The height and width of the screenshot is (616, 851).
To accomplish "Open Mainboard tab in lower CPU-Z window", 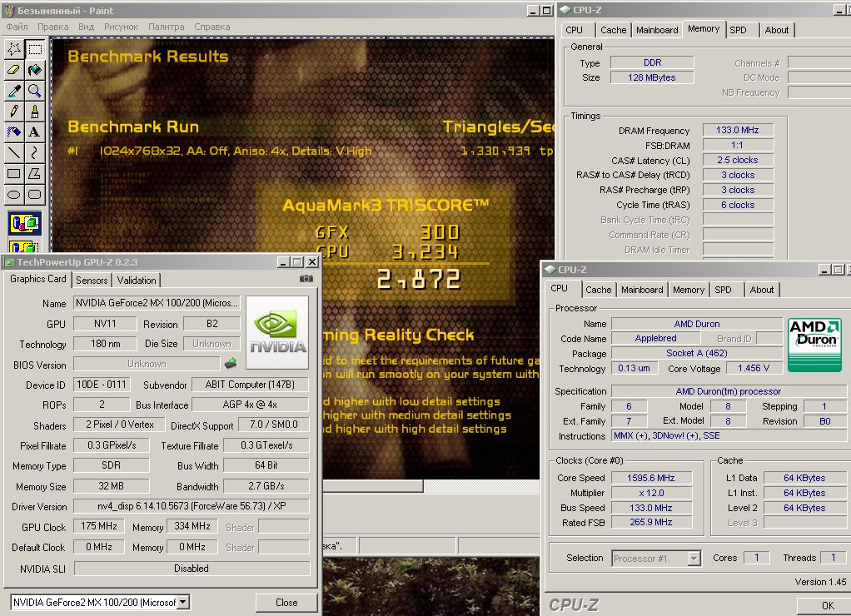I will 642,290.
